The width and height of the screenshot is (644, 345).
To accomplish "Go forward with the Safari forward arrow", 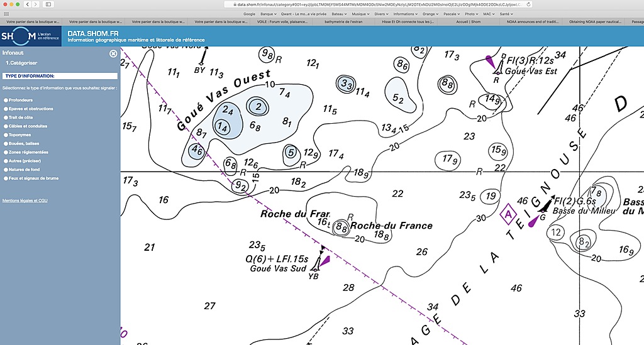I will (36, 4).
